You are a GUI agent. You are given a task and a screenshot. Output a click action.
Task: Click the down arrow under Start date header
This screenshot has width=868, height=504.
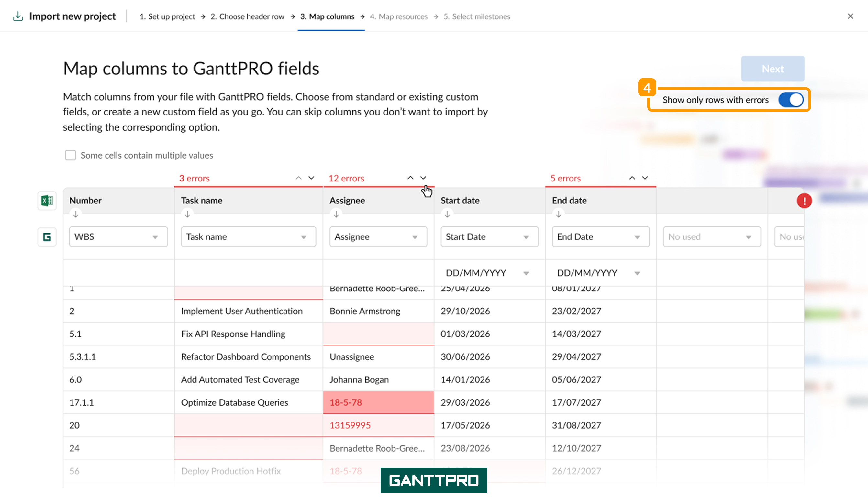(447, 214)
